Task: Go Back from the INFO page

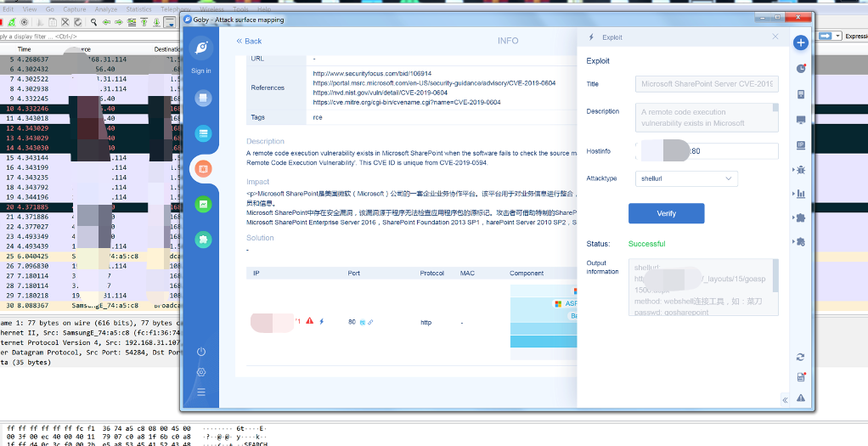Action: [x=249, y=41]
